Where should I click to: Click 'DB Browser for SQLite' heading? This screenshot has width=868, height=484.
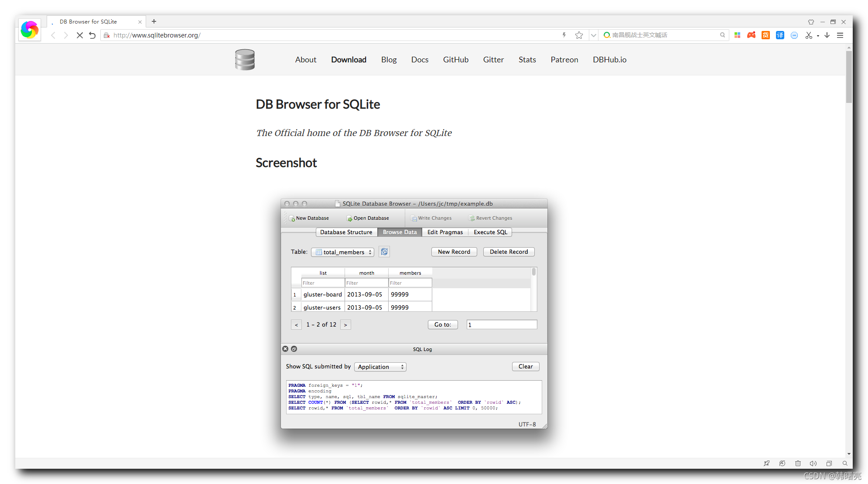click(318, 105)
